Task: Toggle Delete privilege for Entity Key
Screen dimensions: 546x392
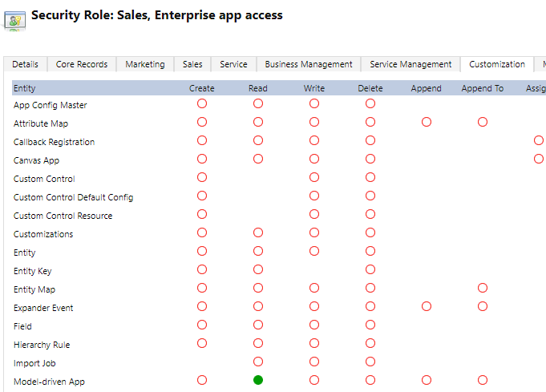Action: point(370,270)
